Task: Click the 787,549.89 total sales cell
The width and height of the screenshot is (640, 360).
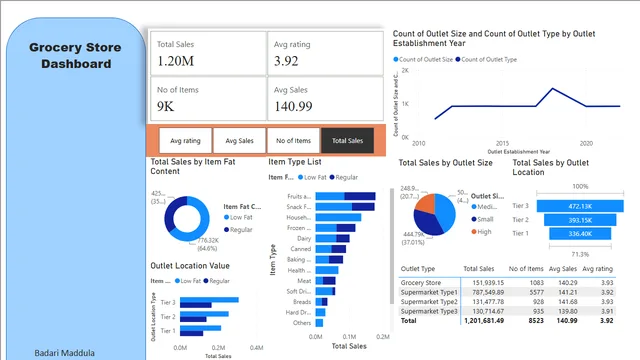Action: pos(488,292)
